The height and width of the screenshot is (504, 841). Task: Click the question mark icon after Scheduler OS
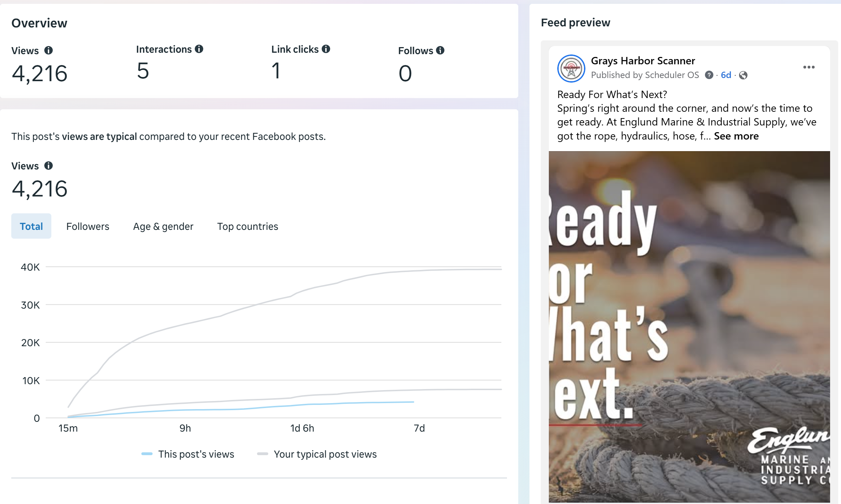click(709, 75)
